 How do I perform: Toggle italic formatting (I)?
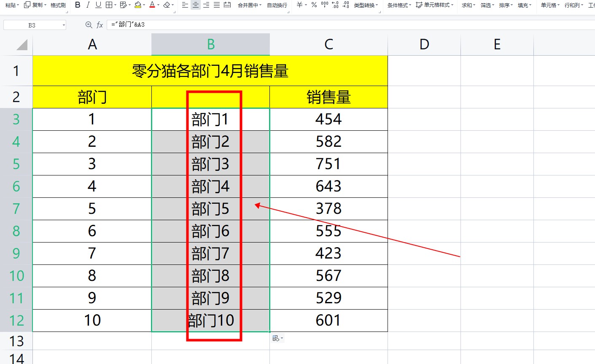point(88,5)
